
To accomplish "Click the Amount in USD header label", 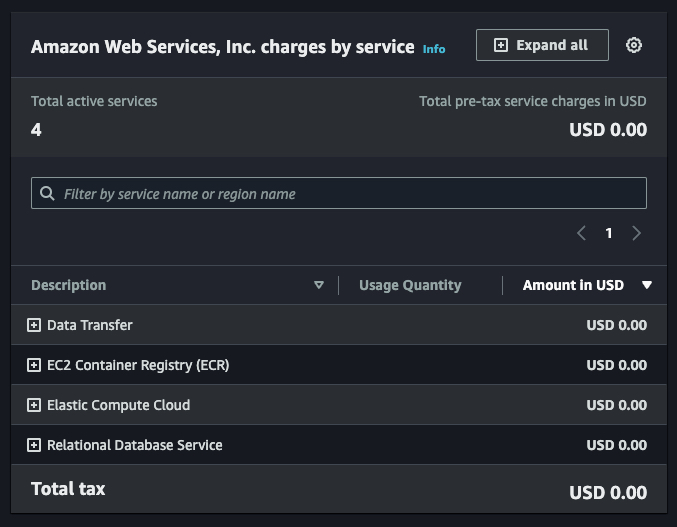I will coord(573,285).
